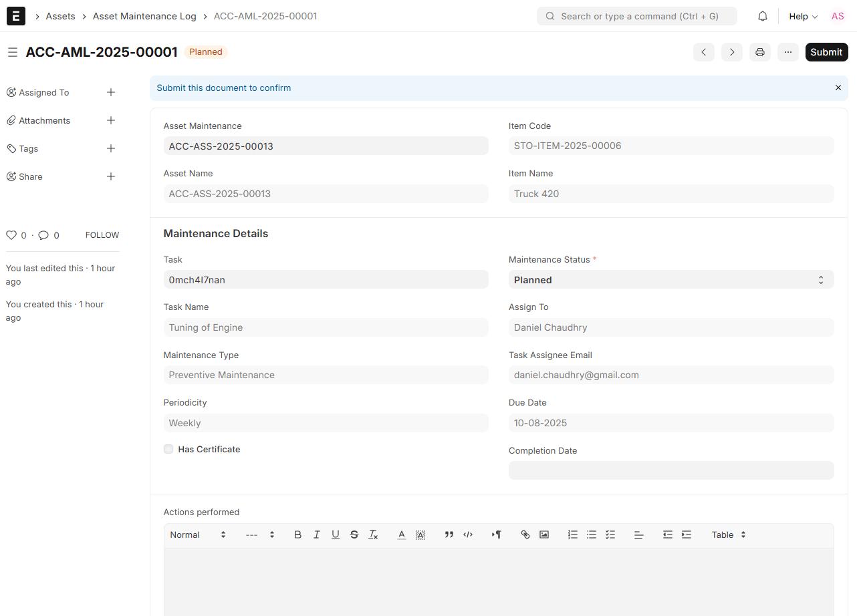The image size is (857, 616).
Task: Click the Assigned To sidebar label
Action: point(44,92)
